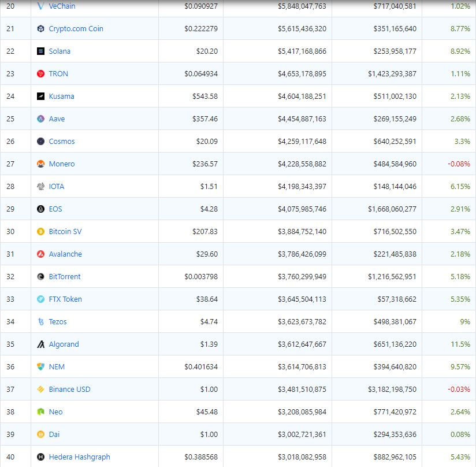
Task: Open the EOS name link
Action: (x=55, y=209)
